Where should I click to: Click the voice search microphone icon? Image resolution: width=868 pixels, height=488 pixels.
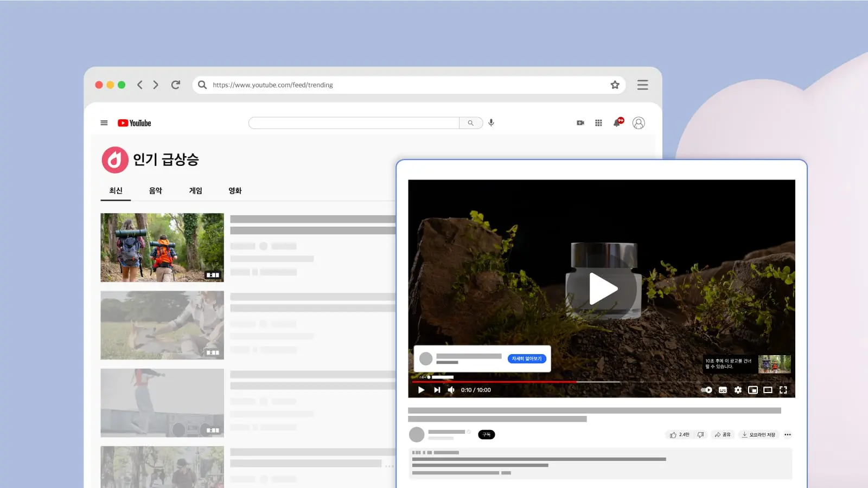point(491,123)
